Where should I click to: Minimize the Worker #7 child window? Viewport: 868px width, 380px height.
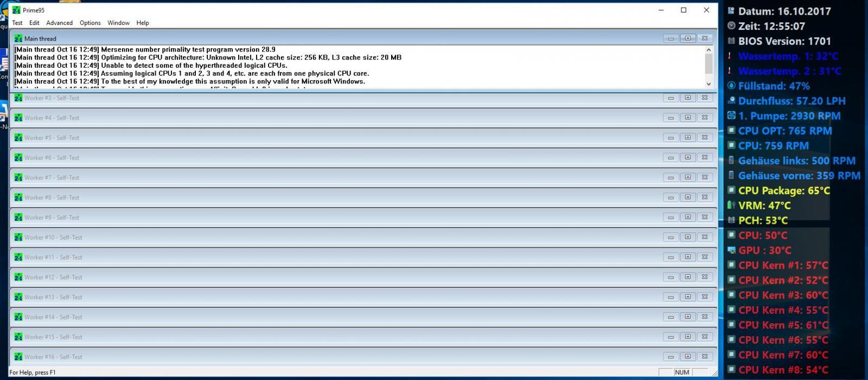[x=671, y=177]
